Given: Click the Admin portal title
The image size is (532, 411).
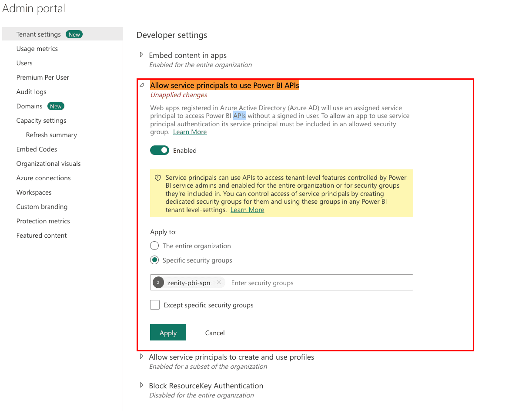Looking at the screenshot, I should click(x=34, y=8).
